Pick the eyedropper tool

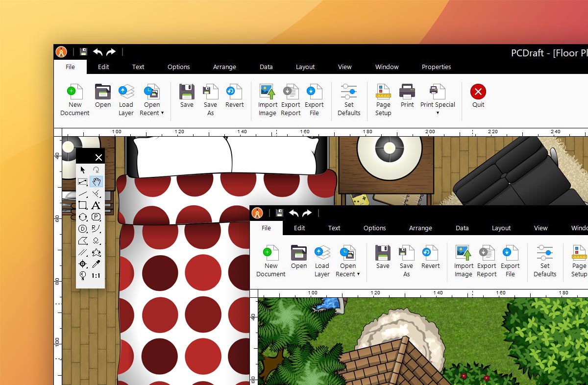[x=97, y=265]
